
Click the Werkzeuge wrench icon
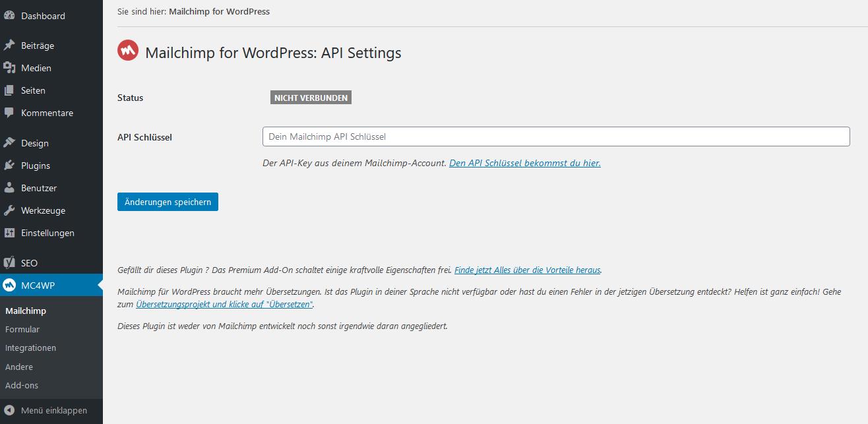(9, 210)
